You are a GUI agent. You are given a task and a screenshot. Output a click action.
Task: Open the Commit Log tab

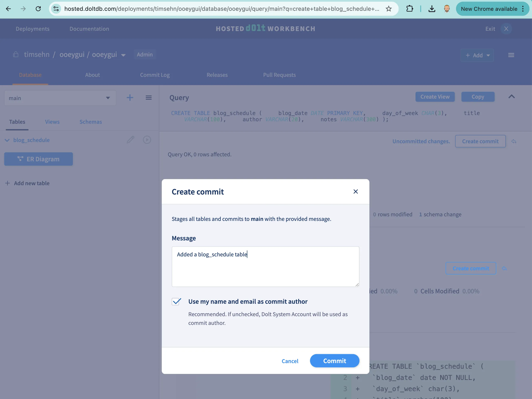[x=155, y=75]
